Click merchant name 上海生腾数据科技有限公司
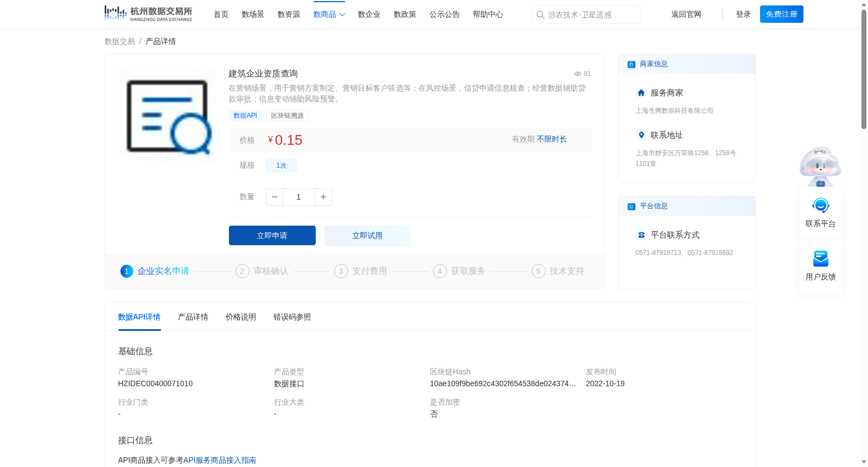The image size is (868, 467). tap(674, 111)
